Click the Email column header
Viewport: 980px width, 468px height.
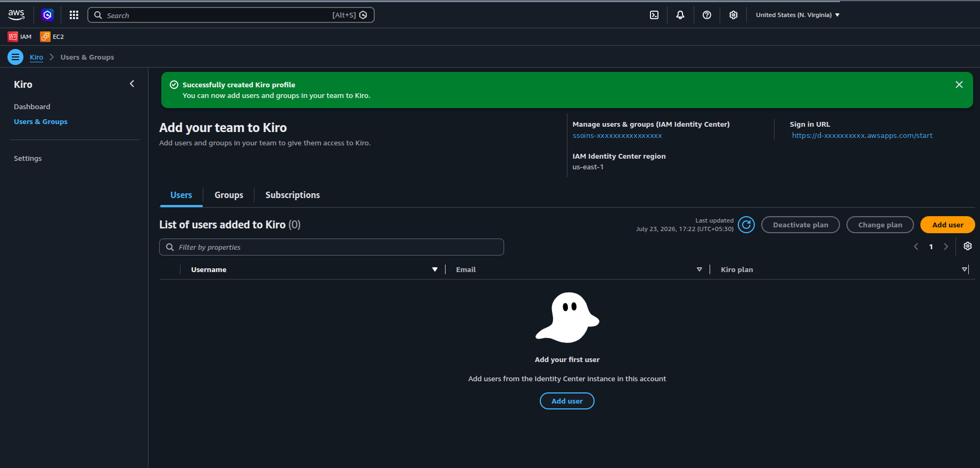tap(466, 269)
